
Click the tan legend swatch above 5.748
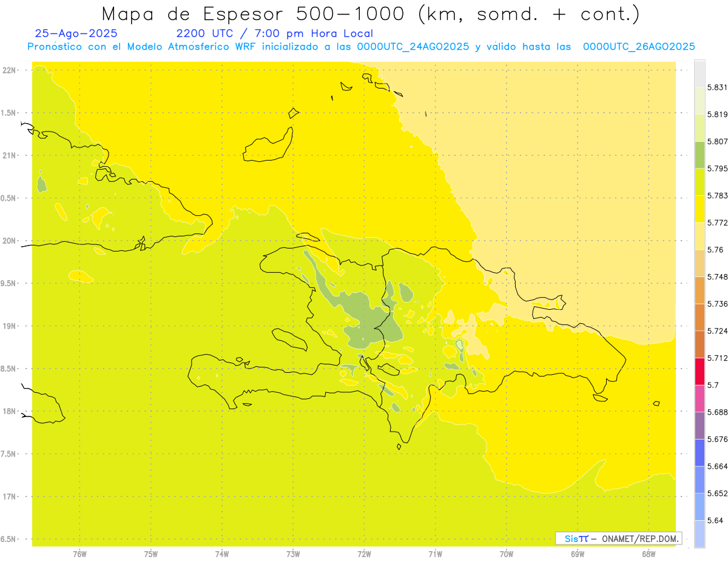[699, 263]
